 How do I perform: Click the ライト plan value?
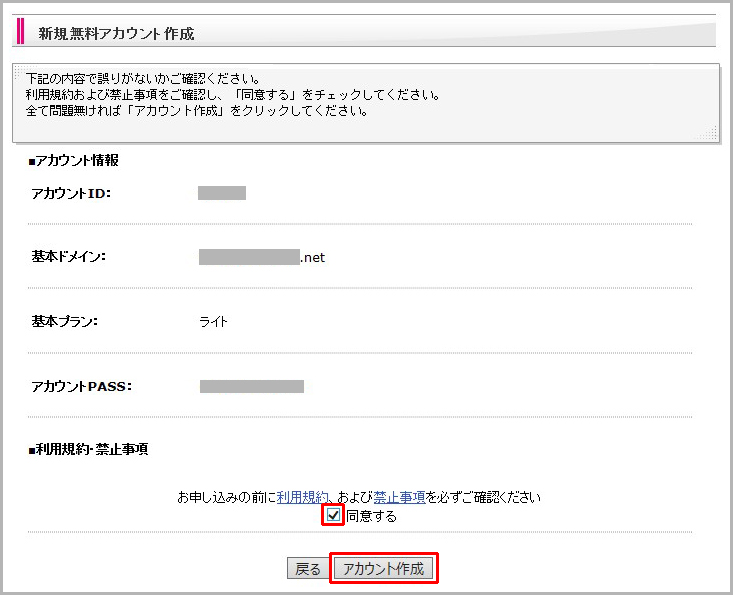[x=214, y=322]
